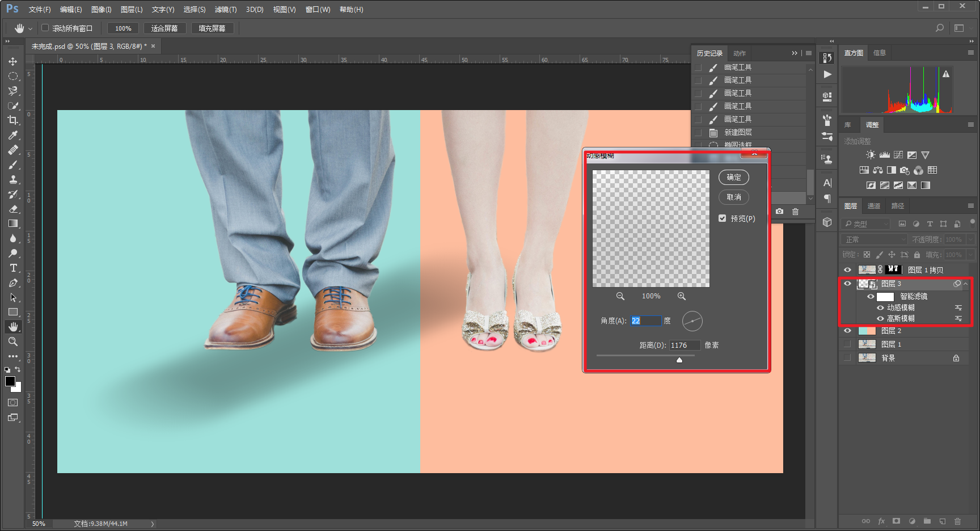Open the 正常 blend mode dropdown
The width and height of the screenshot is (980, 531).
pyautogui.click(x=875, y=239)
